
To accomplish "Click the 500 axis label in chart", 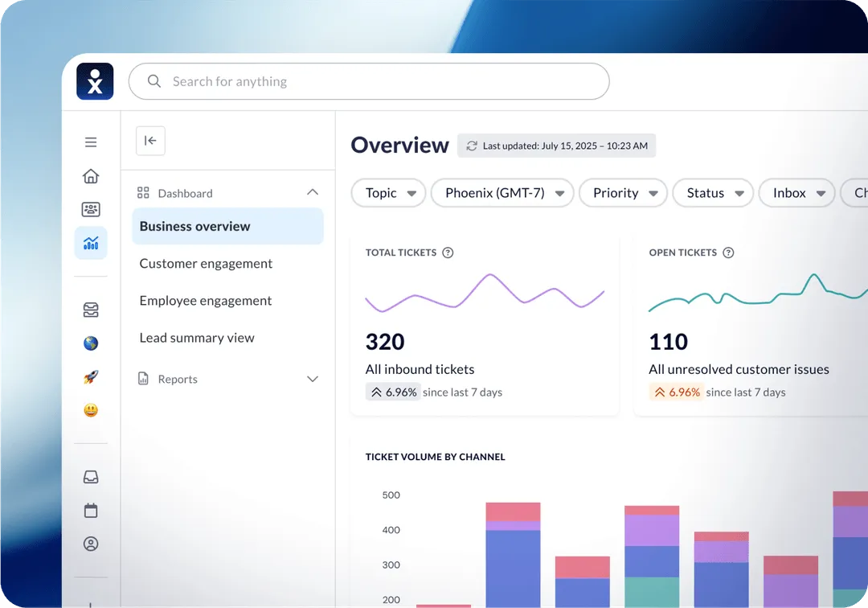I will pos(391,495).
